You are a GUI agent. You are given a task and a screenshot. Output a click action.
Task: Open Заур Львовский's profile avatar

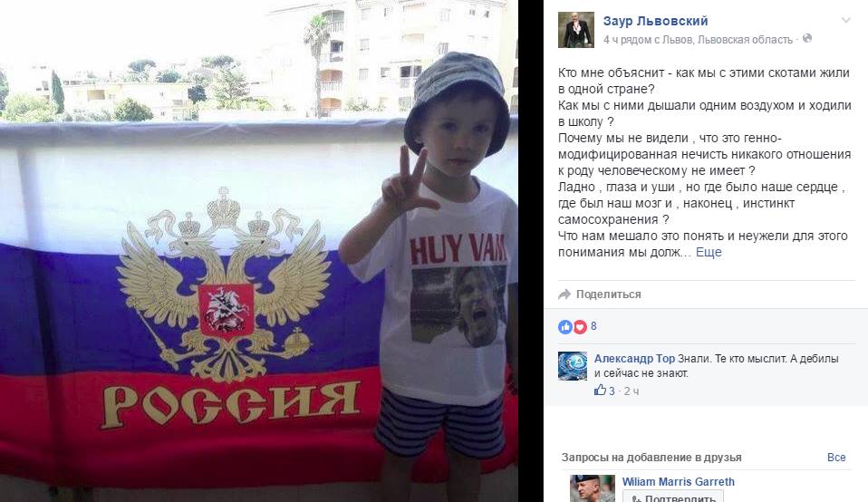coord(575,30)
